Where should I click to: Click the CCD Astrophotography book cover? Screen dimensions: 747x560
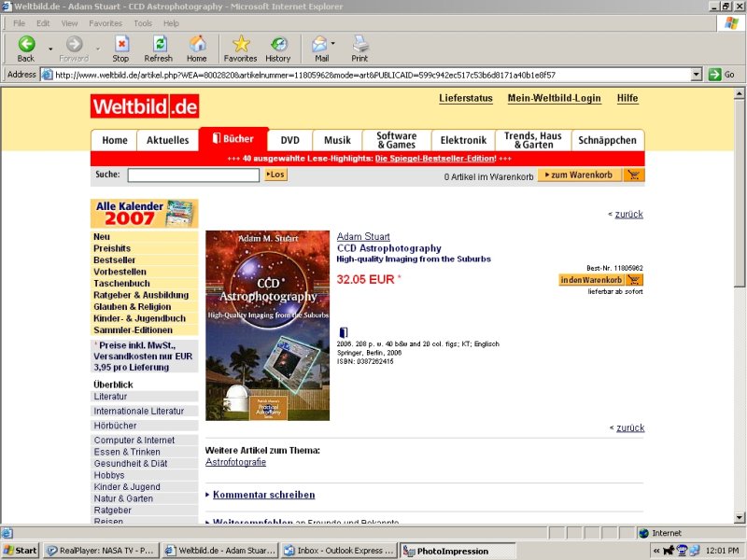[x=267, y=326]
